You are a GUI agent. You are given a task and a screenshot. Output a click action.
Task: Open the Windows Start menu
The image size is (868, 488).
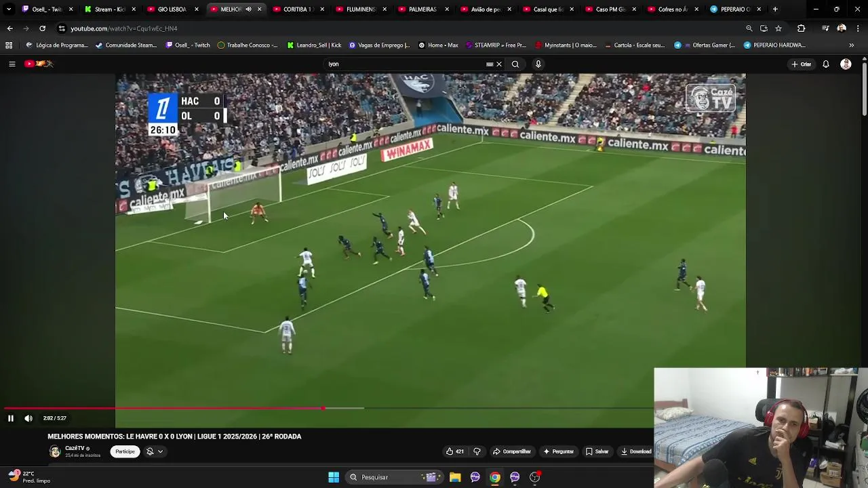point(334,477)
